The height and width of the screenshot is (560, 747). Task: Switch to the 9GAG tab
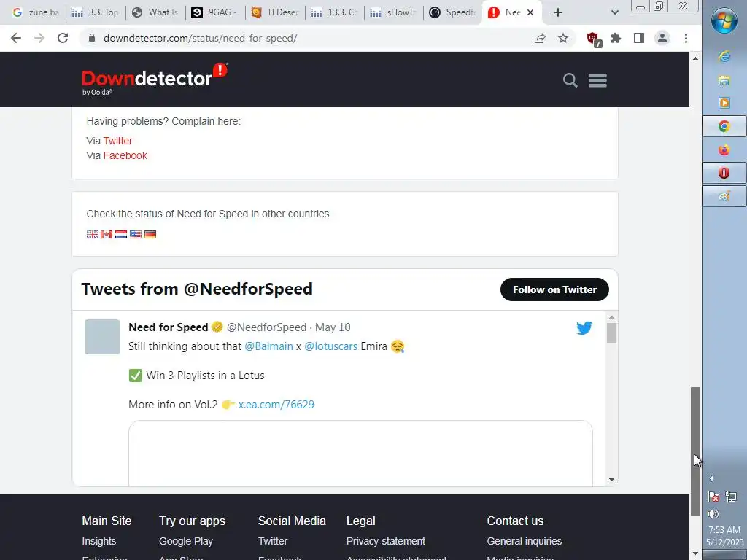pos(215,12)
